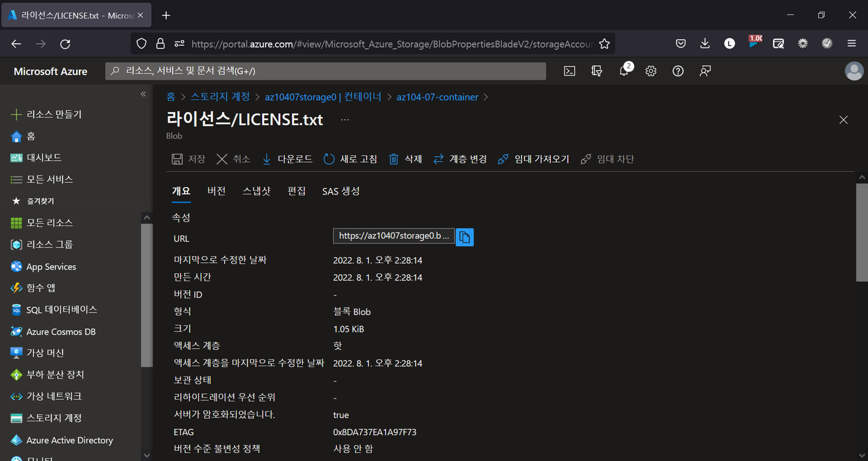This screenshot has height=461, width=868.
Task: Open 대시보드 from sidebar
Action: click(36, 158)
